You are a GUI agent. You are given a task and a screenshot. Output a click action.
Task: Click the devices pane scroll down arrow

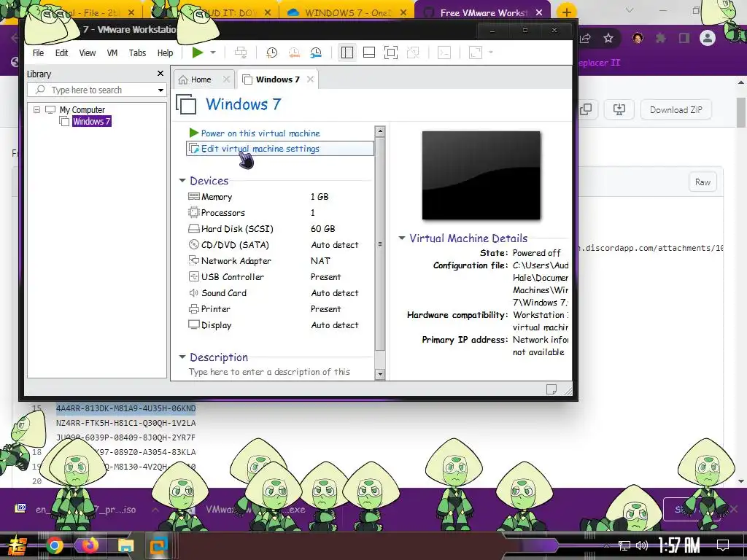[x=379, y=374]
